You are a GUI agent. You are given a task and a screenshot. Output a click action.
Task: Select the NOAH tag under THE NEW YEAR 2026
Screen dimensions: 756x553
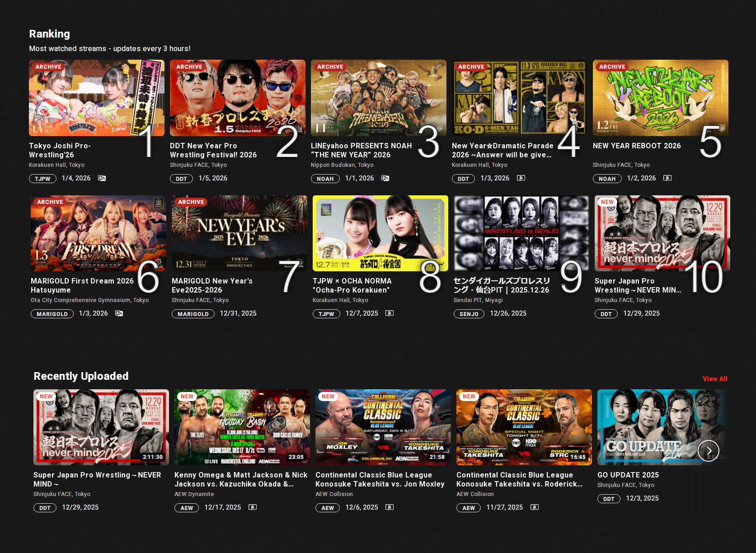[325, 179]
